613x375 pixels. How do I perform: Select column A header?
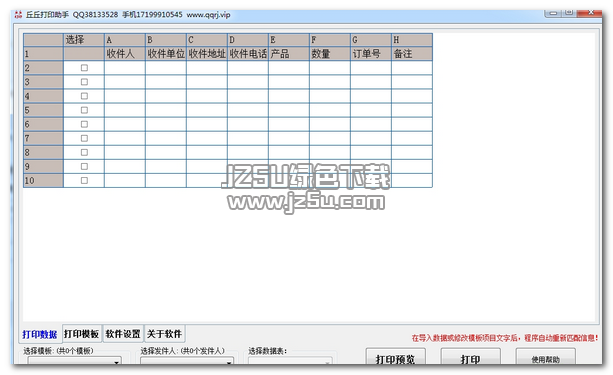pyautogui.click(x=125, y=40)
